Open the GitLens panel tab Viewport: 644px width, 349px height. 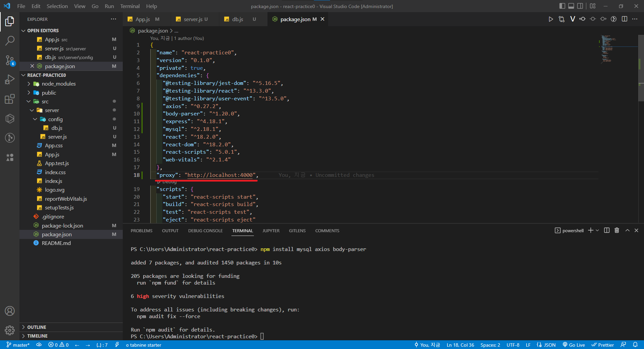pos(297,231)
